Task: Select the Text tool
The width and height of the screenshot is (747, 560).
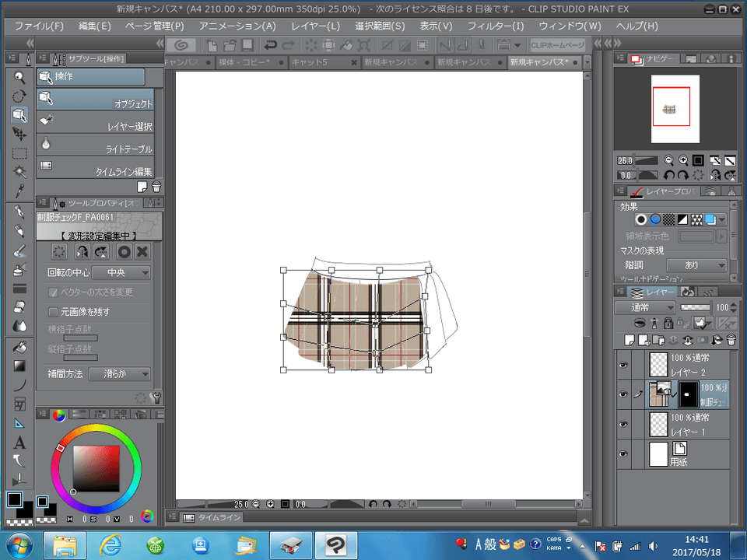Action: [x=19, y=443]
